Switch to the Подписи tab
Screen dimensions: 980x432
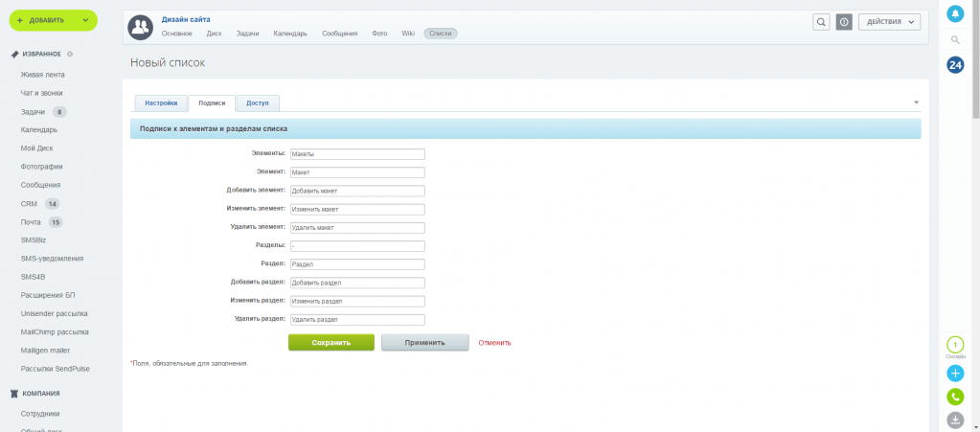pos(212,103)
